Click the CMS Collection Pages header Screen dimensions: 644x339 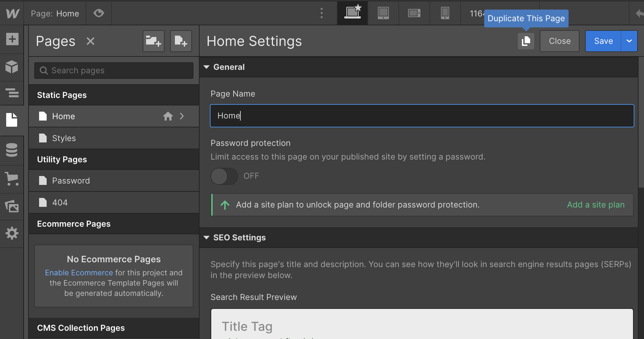114,328
